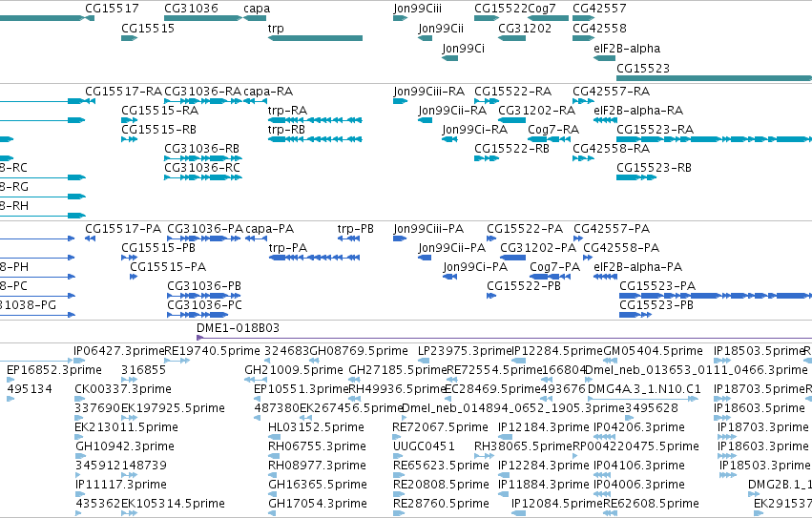The image size is (812, 518).
Task: Click the CG15523-RA transcript glyph
Action: (714, 139)
